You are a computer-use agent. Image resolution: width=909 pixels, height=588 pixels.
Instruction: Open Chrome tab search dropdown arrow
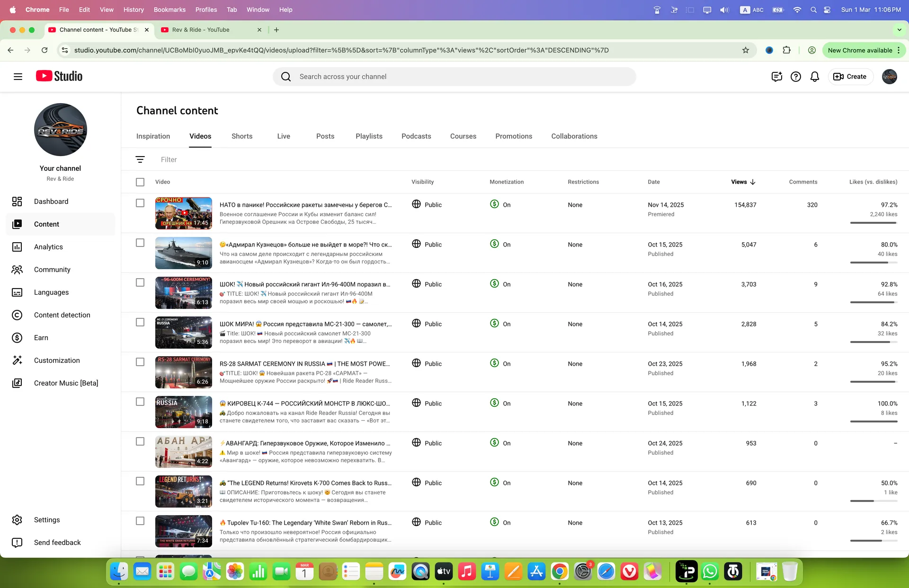[899, 30]
